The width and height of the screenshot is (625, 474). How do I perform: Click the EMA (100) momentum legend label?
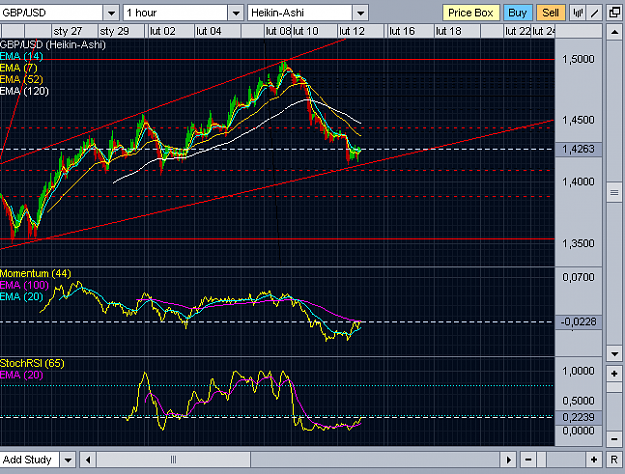[24, 285]
